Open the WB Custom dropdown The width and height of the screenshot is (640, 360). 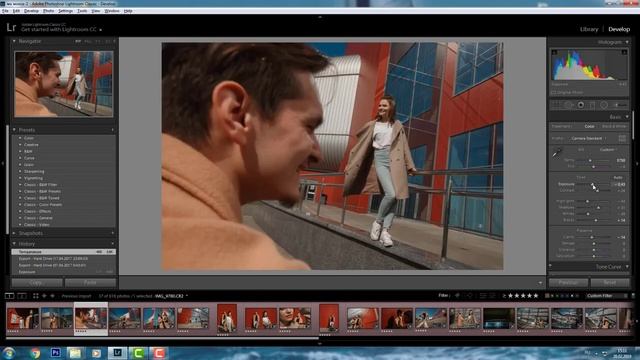coord(608,150)
